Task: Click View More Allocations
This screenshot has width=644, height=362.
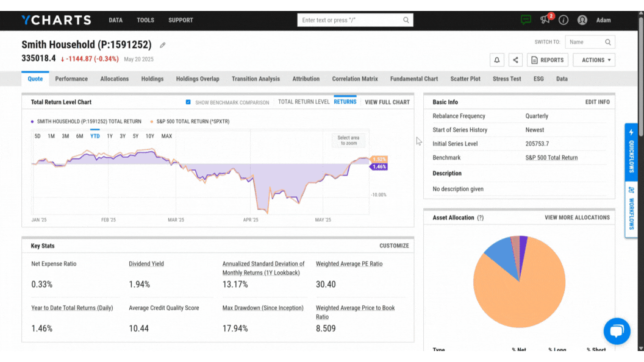Action: tap(577, 218)
